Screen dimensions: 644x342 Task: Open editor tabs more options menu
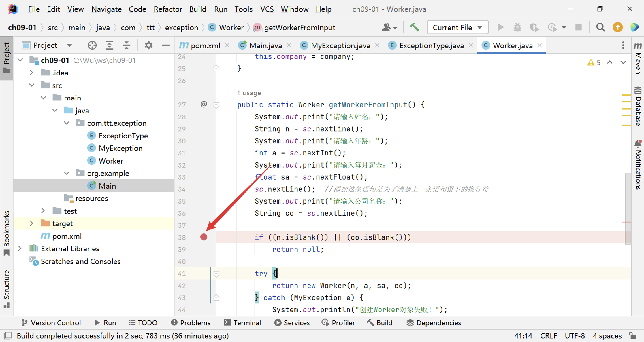point(623,45)
